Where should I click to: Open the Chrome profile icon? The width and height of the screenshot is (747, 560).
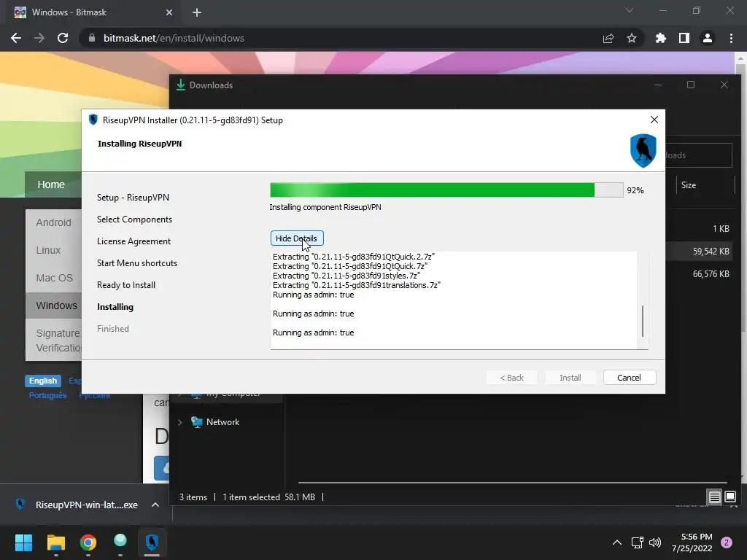pos(708,38)
